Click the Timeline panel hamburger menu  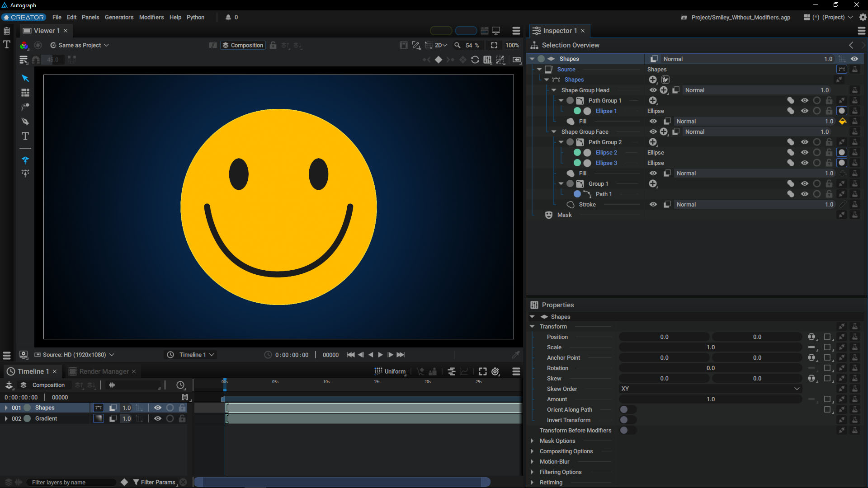(x=516, y=371)
